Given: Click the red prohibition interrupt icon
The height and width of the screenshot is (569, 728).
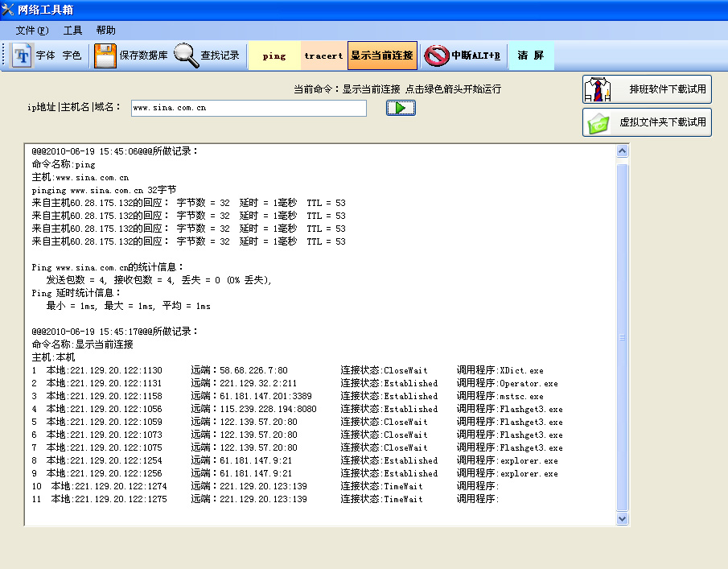Looking at the screenshot, I should click(x=437, y=56).
